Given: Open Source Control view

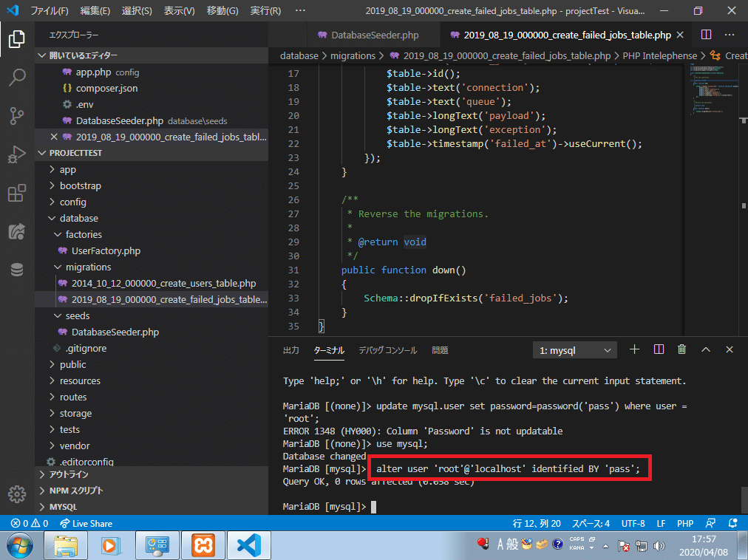Looking at the screenshot, I should click(x=17, y=116).
